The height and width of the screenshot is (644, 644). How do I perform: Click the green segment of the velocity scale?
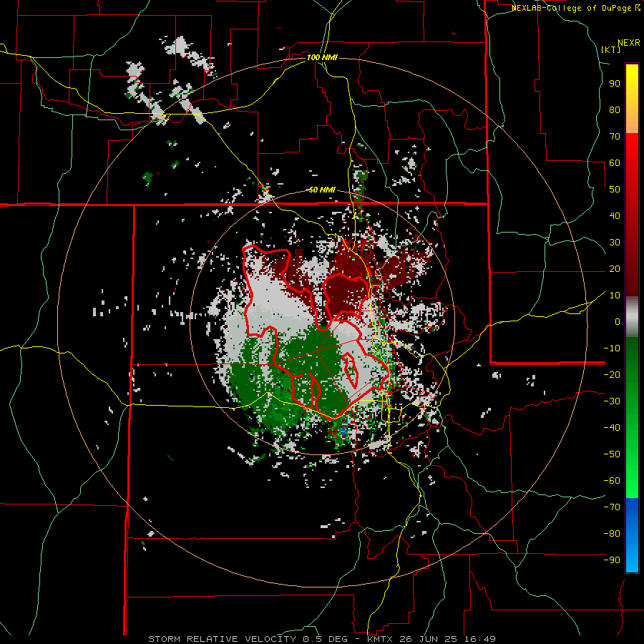pyautogui.click(x=632, y=417)
